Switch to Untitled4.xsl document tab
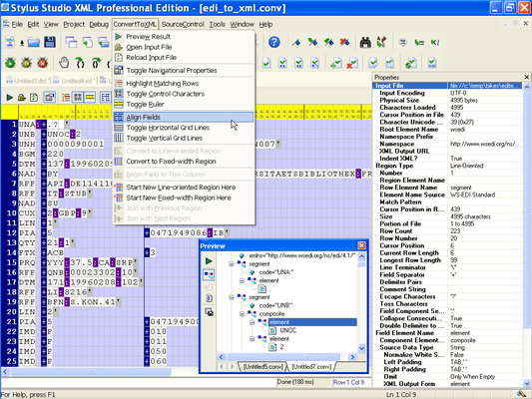The image size is (532, 399). point(76,81)
